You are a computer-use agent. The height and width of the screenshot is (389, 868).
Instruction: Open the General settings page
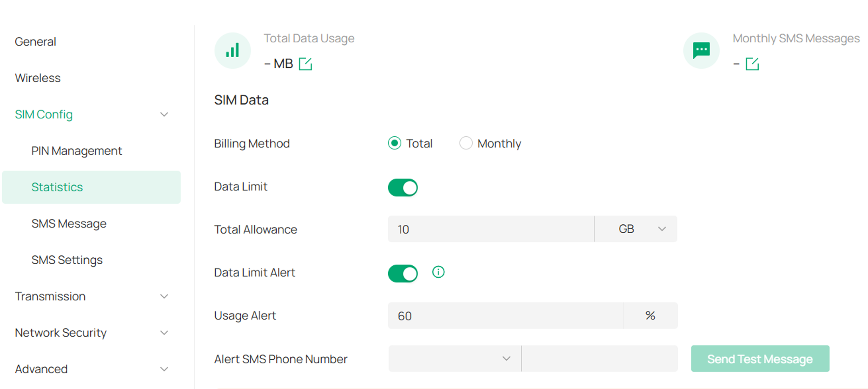click(x=36, y=41)
